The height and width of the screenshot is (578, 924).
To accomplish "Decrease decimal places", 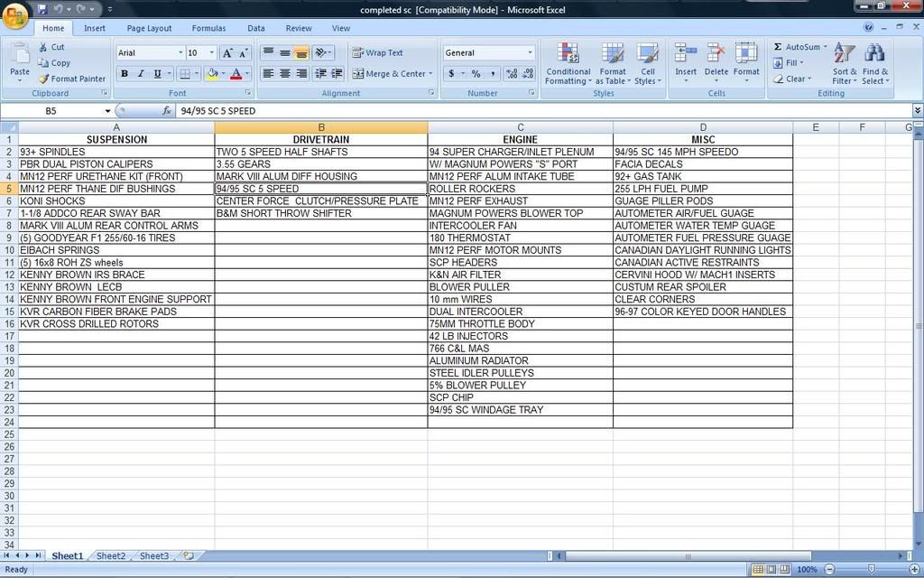I will click(528, 74).
